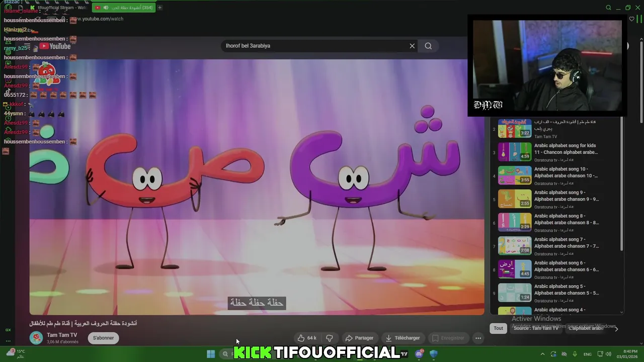This screenshot has width=644, height=362.
Task: Switch the ENG keyboard language indicator
Action: tap(587, 354)
